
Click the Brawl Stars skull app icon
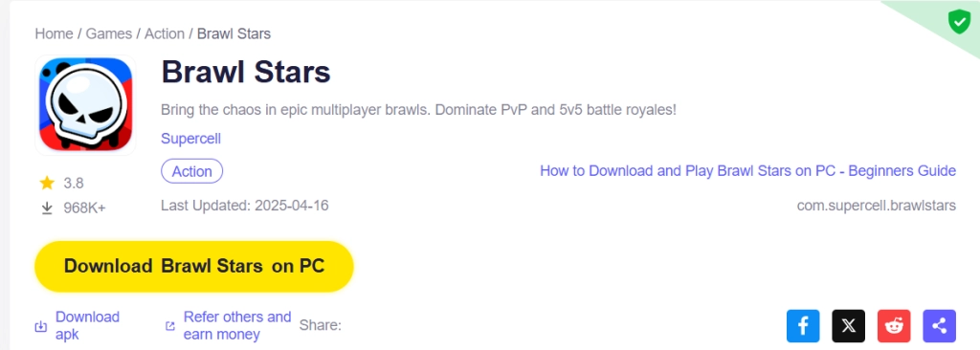click(x=85, y=104)
